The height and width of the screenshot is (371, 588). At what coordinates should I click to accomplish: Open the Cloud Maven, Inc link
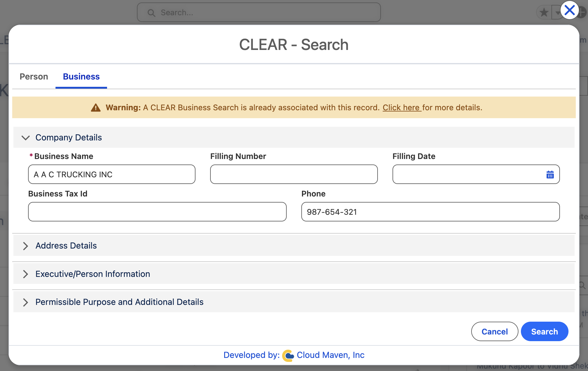click(331, 355)
